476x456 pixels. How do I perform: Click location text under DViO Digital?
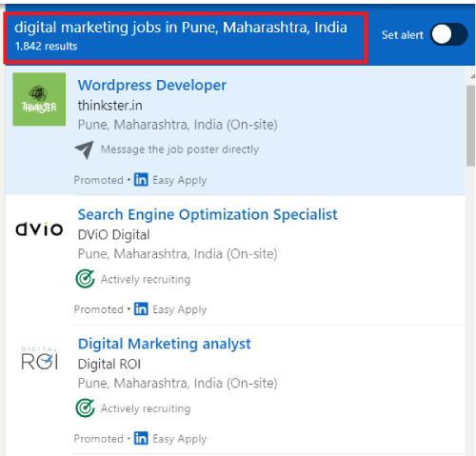(x=178, y=254)
